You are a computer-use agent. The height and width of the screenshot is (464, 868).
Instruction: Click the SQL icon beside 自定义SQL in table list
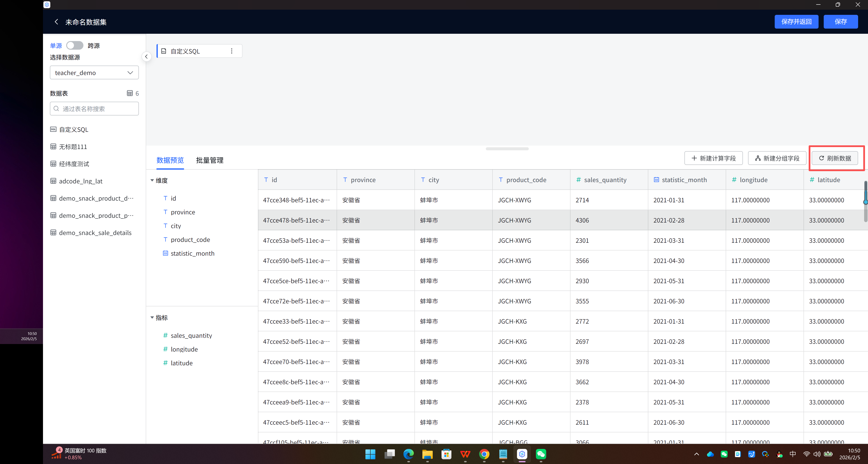53,129
